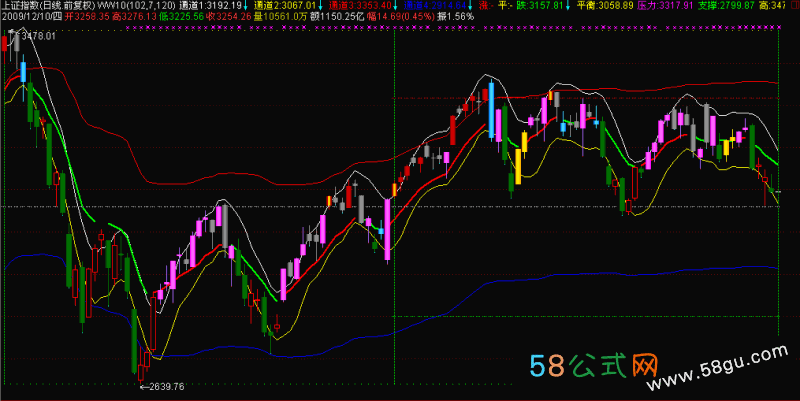Click the cyan down arrow beside 通道2 value
The image size is (800, 401).
[x=320, y=6]
